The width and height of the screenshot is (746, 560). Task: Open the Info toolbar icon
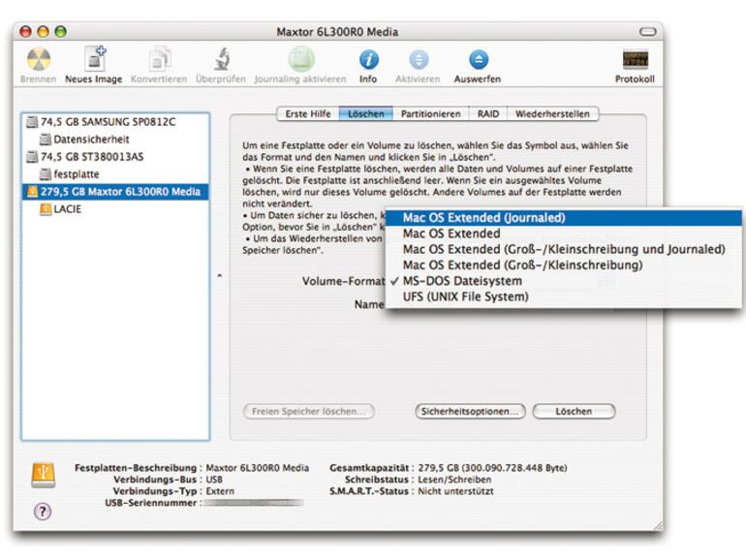(x=369, y=60)
